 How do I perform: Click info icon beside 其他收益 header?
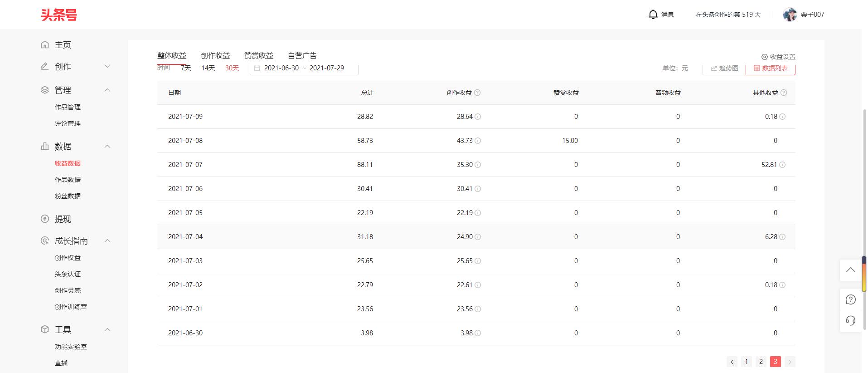click(784, 93)
